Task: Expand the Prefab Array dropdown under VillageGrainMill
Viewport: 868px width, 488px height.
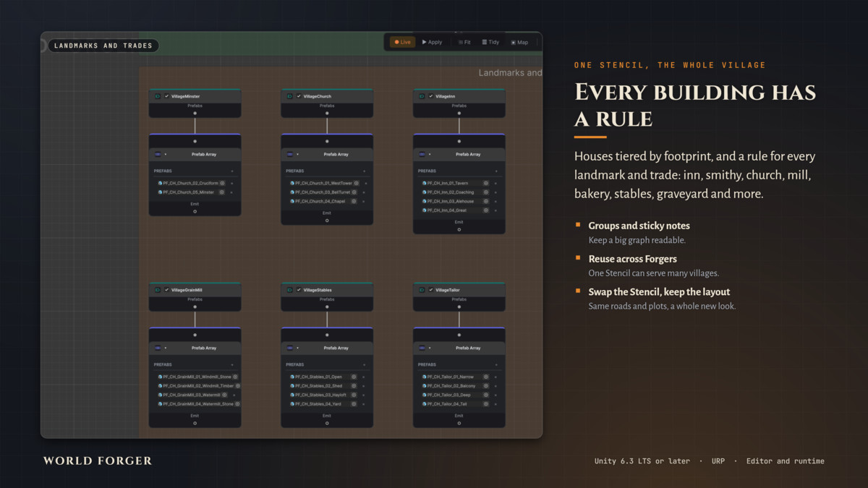Action: point(166,348)
